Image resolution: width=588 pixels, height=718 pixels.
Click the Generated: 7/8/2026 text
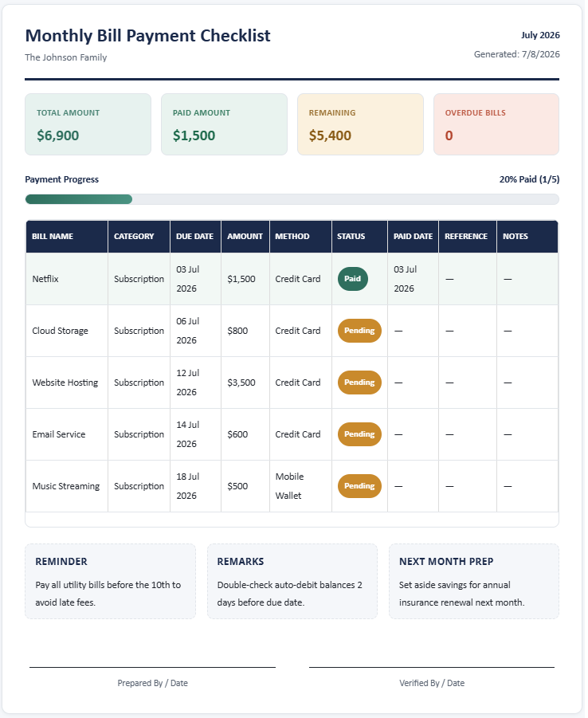click(516, 54)
